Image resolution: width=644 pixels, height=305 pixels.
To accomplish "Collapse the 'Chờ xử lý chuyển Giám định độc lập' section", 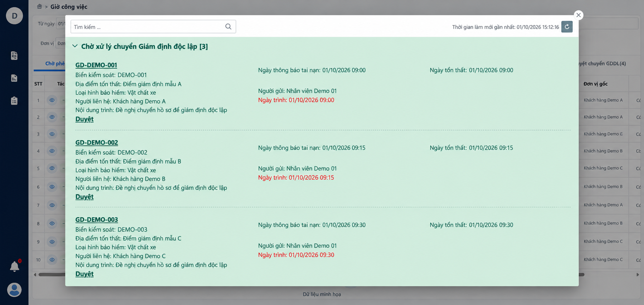I will (x=75, y=46).
